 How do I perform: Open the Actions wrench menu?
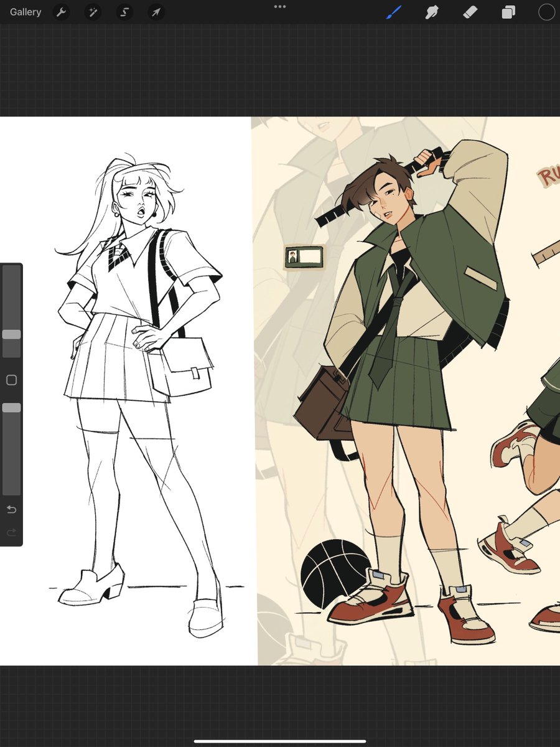61,12
